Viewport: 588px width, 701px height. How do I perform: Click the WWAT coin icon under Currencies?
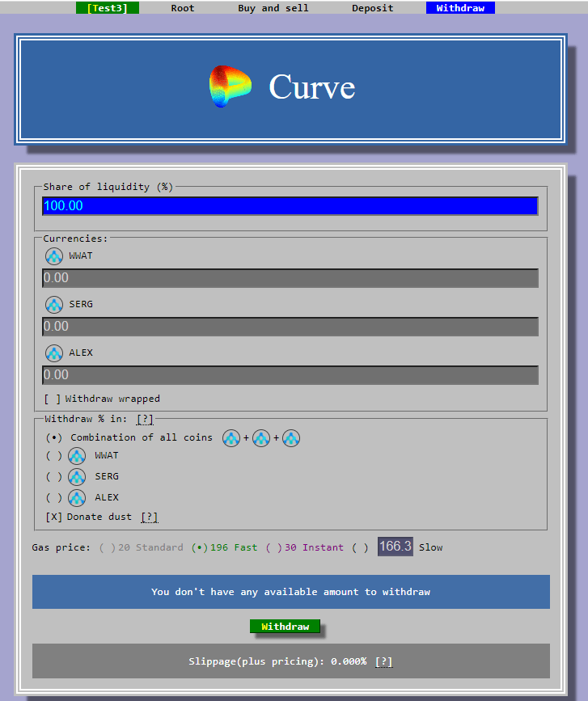(54, 256)
